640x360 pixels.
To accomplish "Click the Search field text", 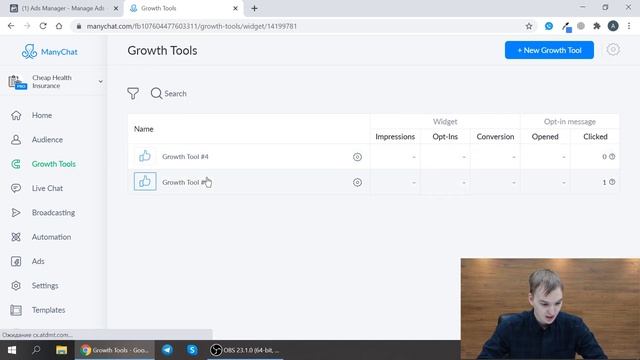I will (x=176, y=93).
